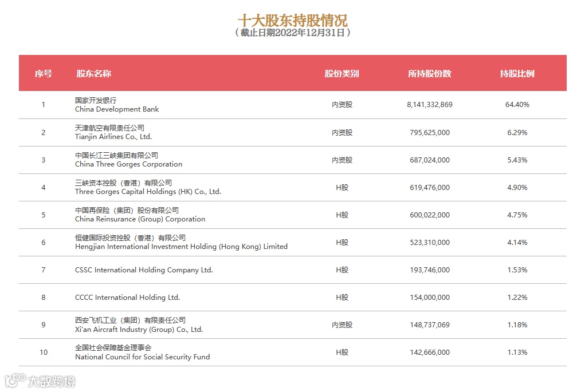577x392 pixels.
Task: Click serial number 5 in China Reinsurance row
Action: click(44, 215)
